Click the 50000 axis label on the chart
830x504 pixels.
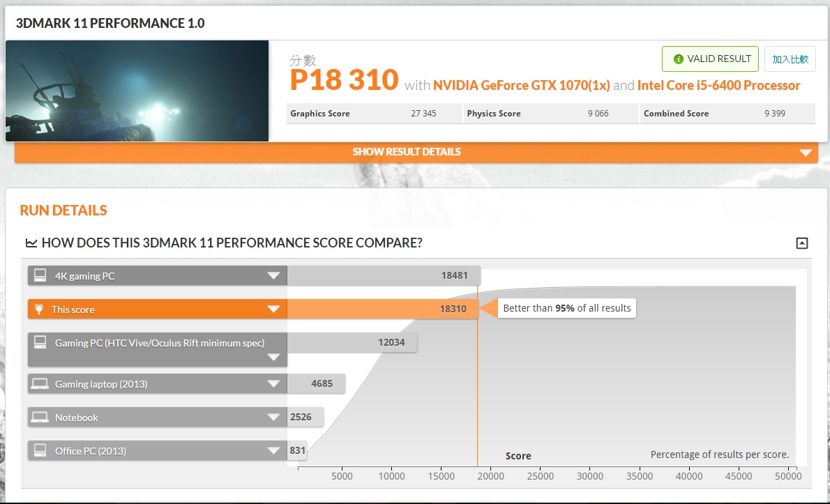point(788,476)
